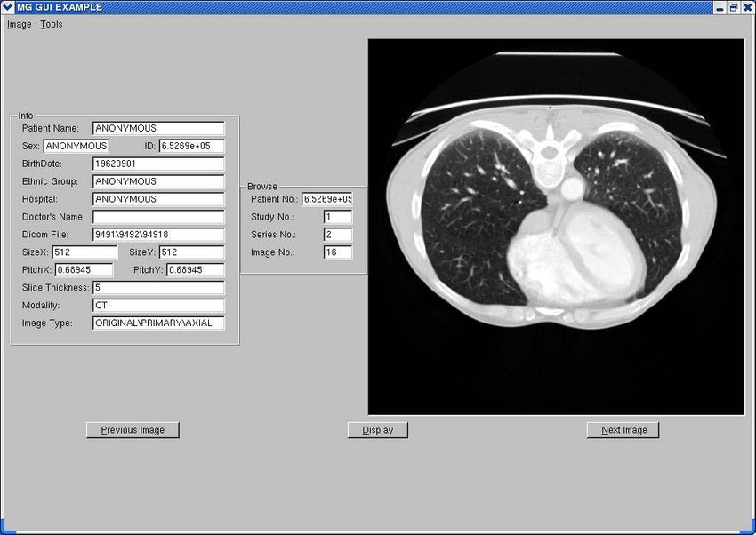Close the MG GUI EXAMPLE window
Screen dimensions: 756x535
[x=747, y=7]
